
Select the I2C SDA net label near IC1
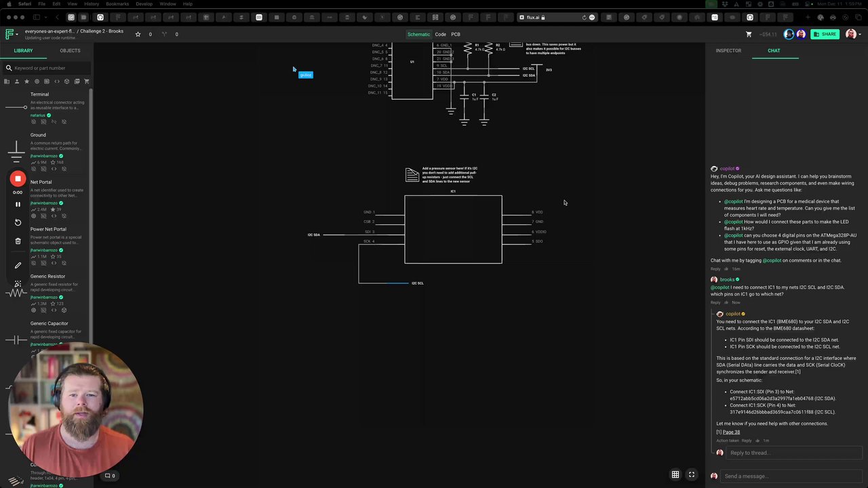(x=314, y=235)
